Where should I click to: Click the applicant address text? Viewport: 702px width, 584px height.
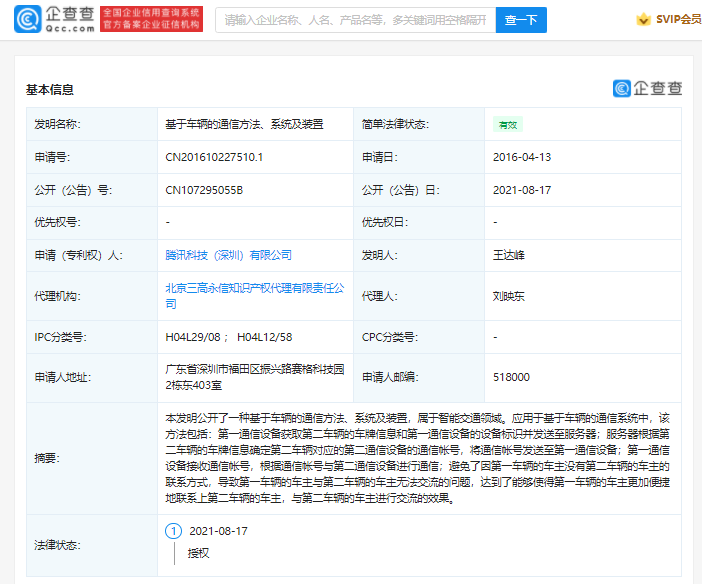pyautogui.click(x=255, y=377)
